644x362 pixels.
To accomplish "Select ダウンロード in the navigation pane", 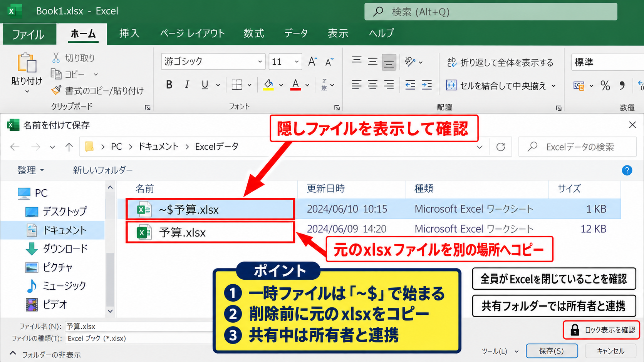I will 57,249.
